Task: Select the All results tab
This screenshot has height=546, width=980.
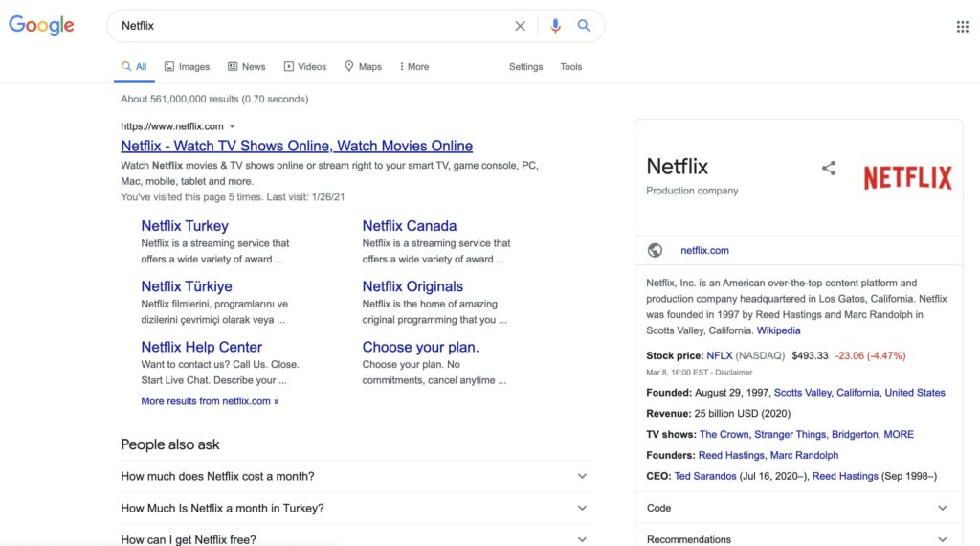Action: [x=134, y=67]
